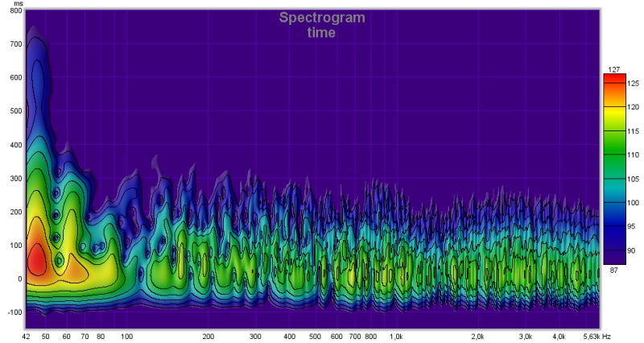Click the 3,0k label on the frequency axis
This screenshot has height=343, width=644.
[526, 337]
